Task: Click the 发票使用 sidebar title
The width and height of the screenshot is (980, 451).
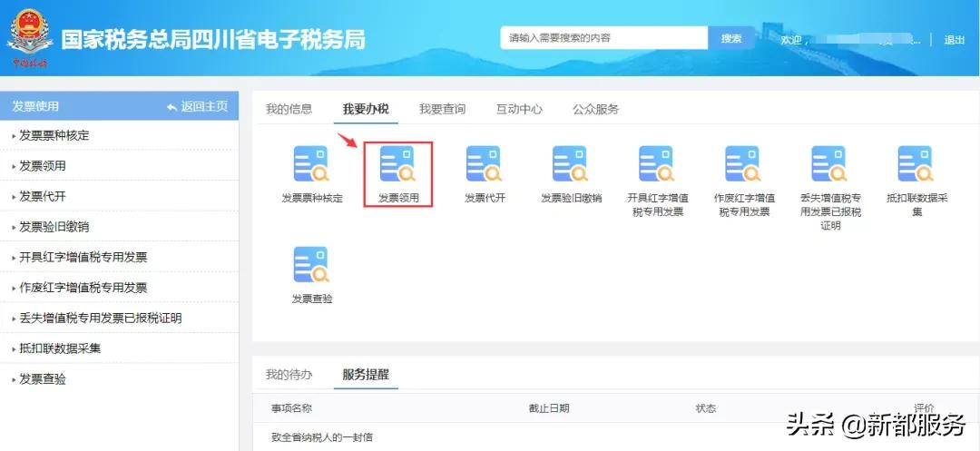Action: [35, 107]
